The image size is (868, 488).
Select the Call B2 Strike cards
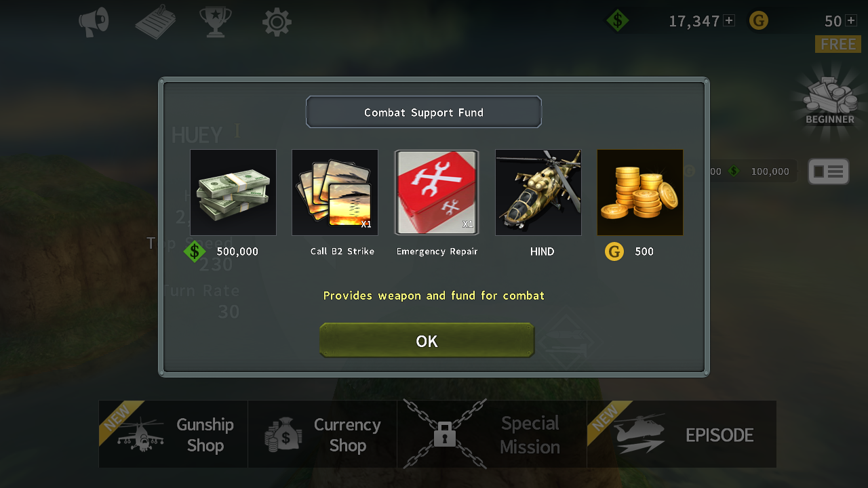pyautogui.click(x=335, y=192)
